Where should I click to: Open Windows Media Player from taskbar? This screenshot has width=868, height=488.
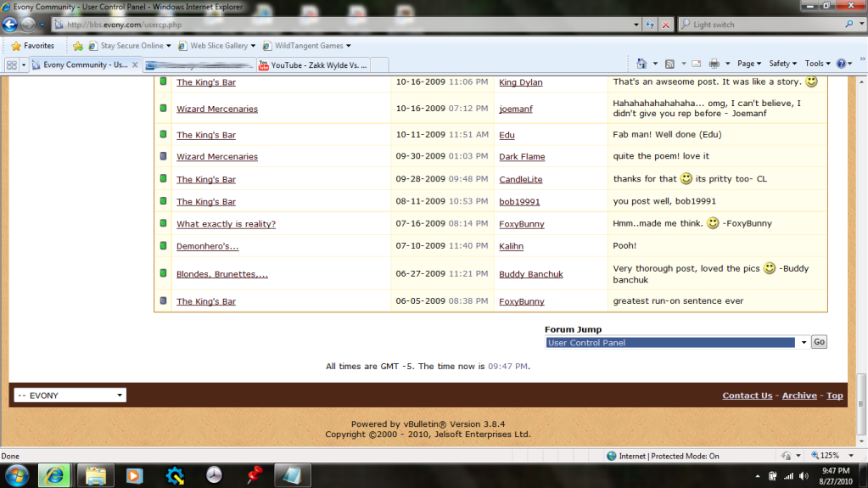tap(135, 474)
